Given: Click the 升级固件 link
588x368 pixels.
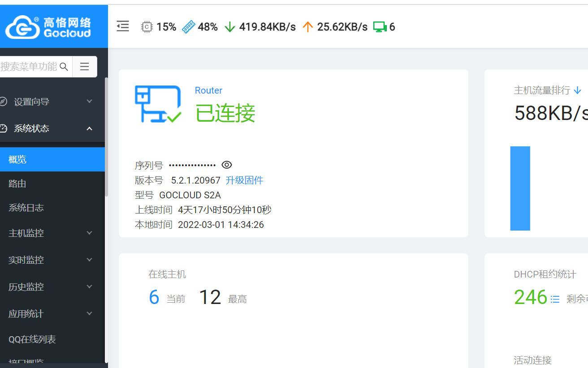Looking at the screenshot, I should point(244,180).
